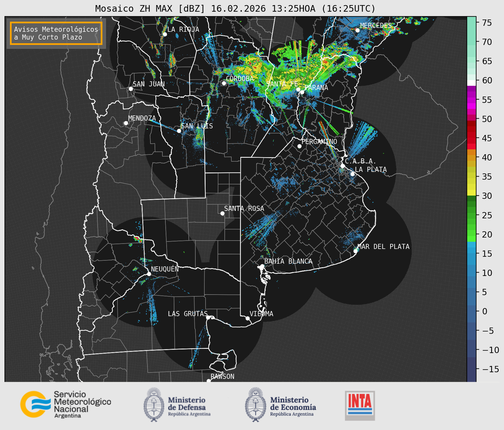Image resolution: width=504 pixels, height=430 pixels.
Task: Click the white 60 dBZ swatch on scale
Action: pyautogui.click(x=471, y=83)
